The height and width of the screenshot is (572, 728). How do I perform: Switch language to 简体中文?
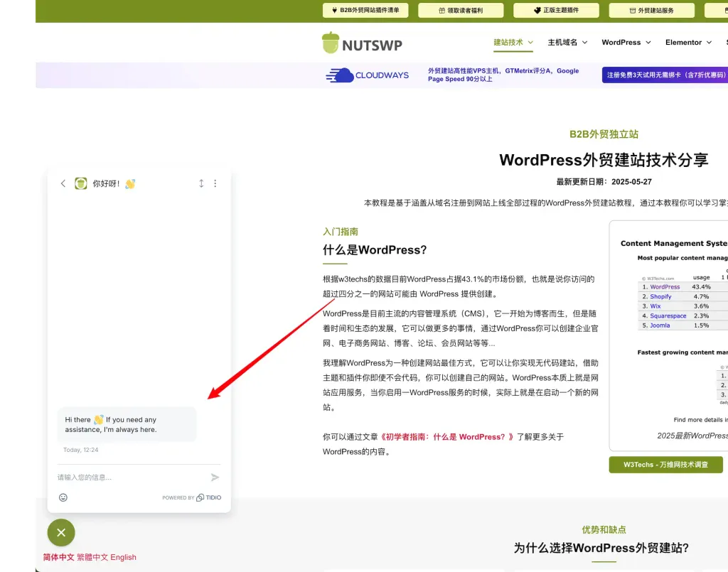click(x=58, y=556)
